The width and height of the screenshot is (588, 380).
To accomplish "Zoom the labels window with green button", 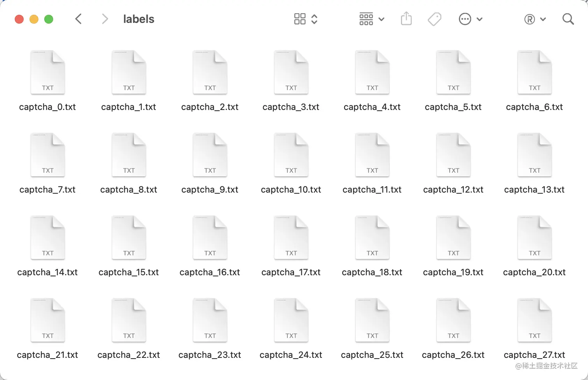I will point(49,19).
